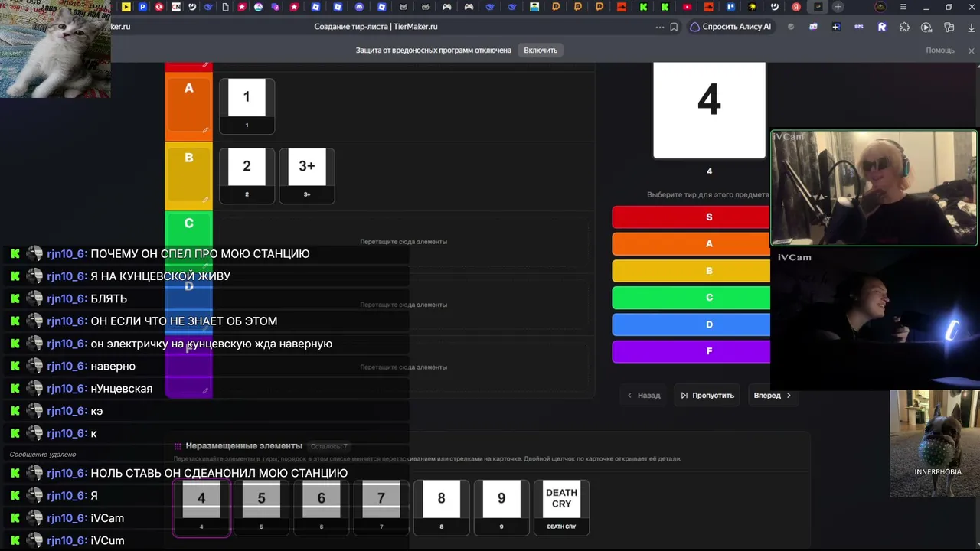The image size is (980, 551).
Task: Click the Включить button
Action: (541, 51)
